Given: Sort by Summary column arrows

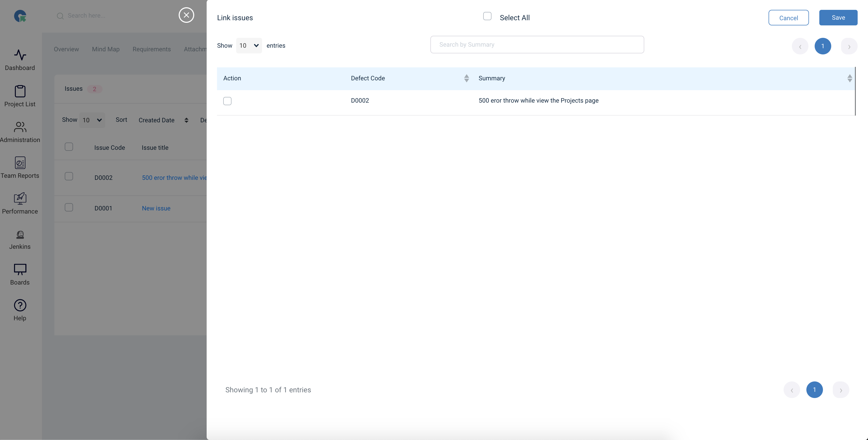Looking at the screenshot, I should pos(849,78).
